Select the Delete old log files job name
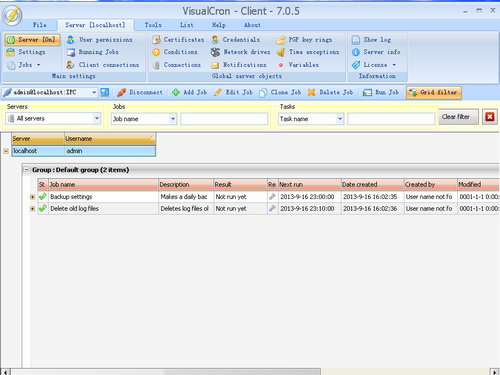This screenshot has height=375, width=500. (x=74, y=208)
